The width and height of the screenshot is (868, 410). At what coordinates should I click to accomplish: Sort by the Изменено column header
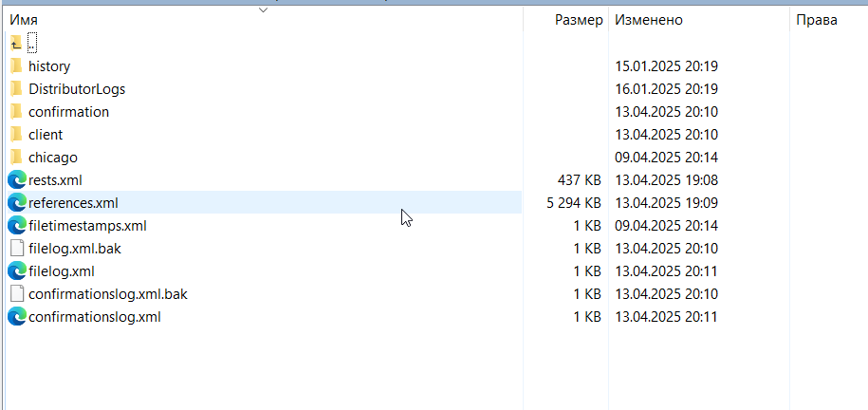click(649, 20)
